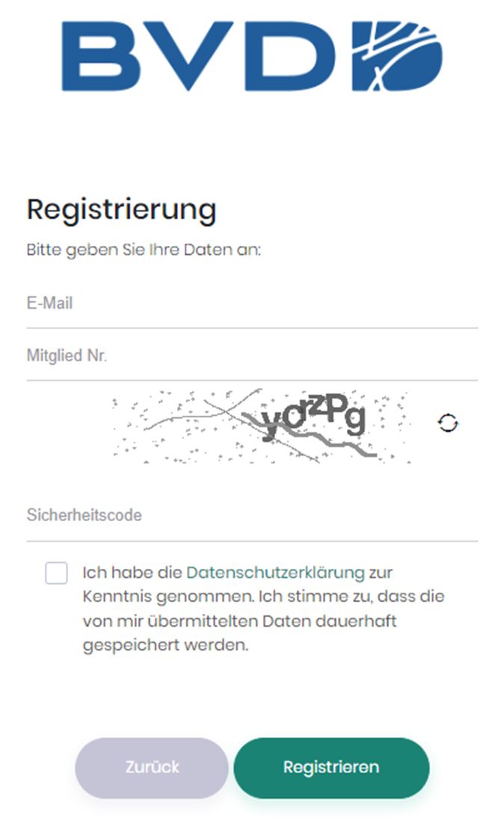Click the 'von mir übermittelten Daten' text line
This screenshot has height=818, width=504.
point(239,621)
